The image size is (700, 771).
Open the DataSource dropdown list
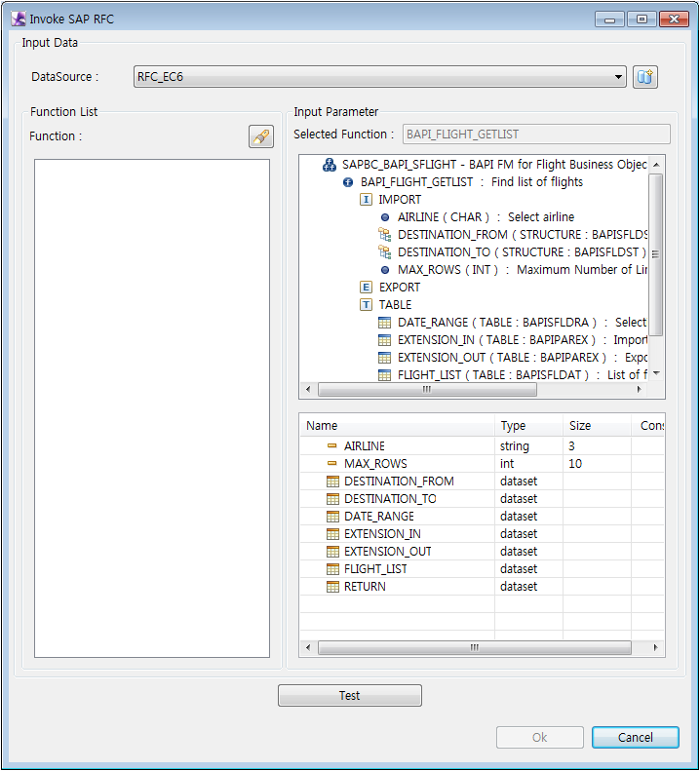pyautogui.click(x=619, y=77)
